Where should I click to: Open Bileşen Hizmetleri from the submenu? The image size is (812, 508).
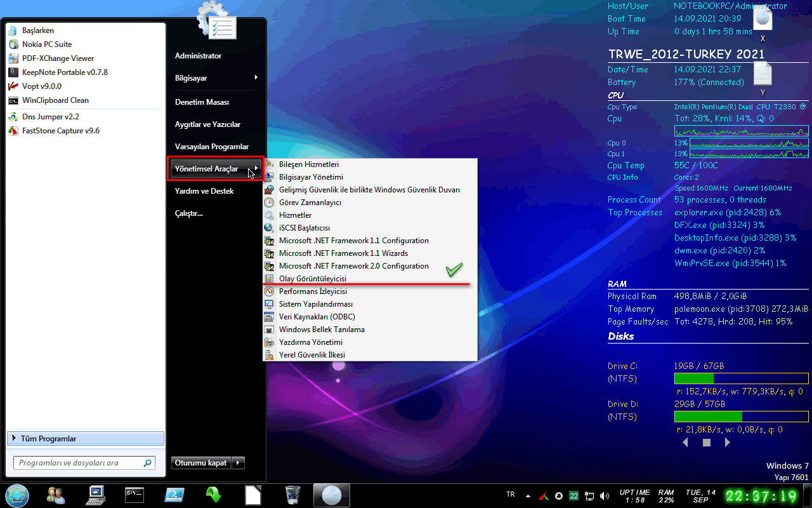pos(370,164)
